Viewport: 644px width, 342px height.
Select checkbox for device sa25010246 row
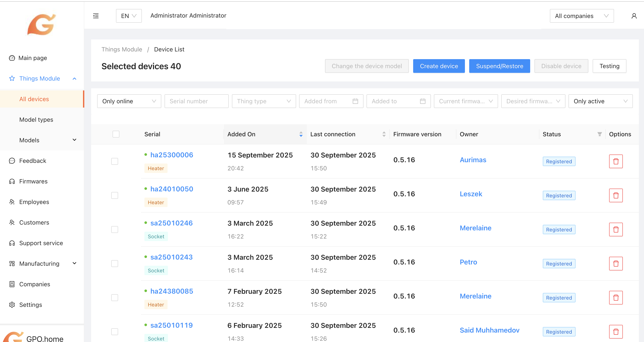pos(114,229)
